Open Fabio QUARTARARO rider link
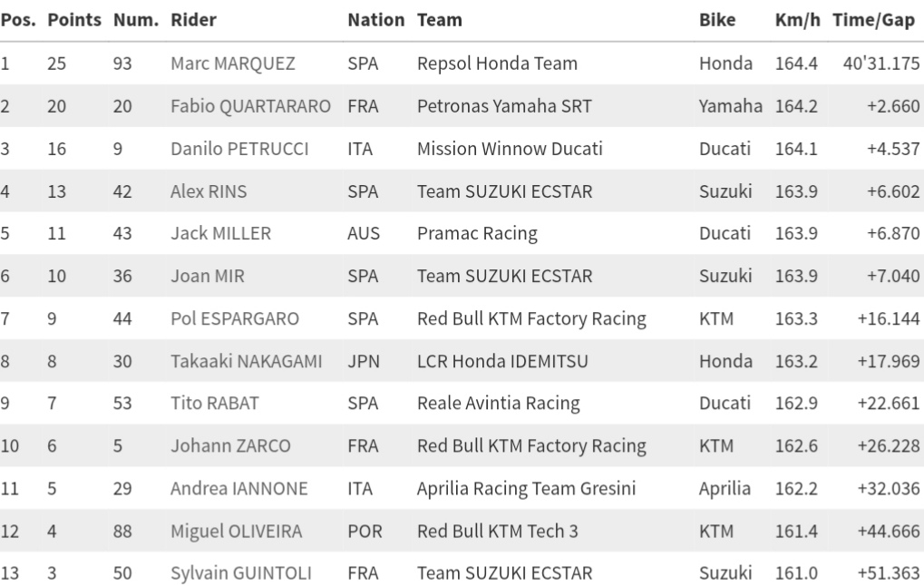Screen dimensions: 924x586 click(x=250, y=106)
